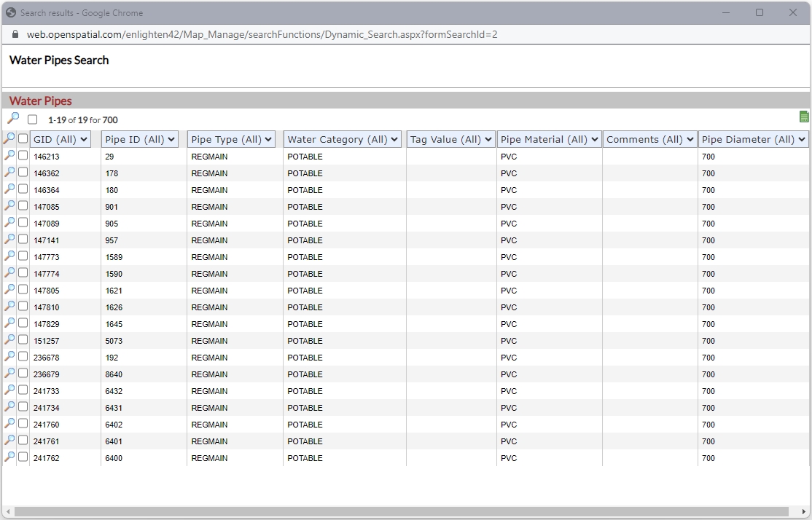Viewport: 812px width, 520px height.
Task: Open the Water Category (All) dropdown
Action: tap(343, 139)
